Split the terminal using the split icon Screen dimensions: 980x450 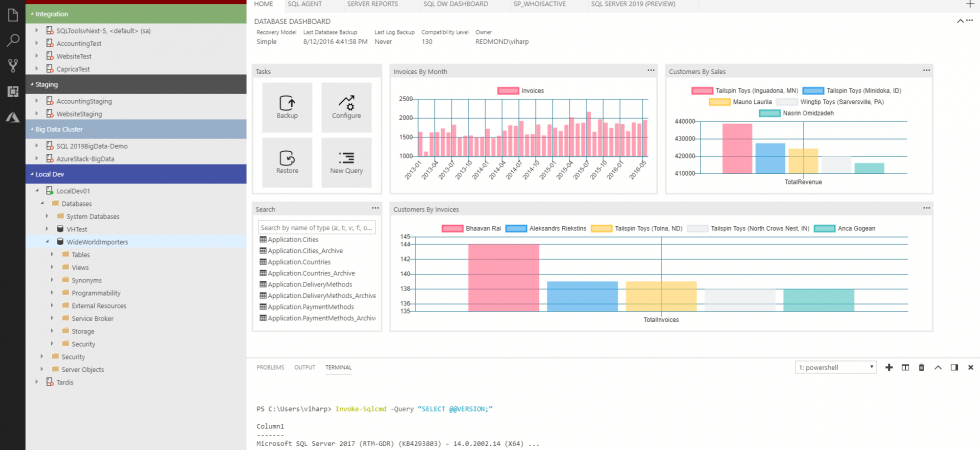tap(905, 368)
